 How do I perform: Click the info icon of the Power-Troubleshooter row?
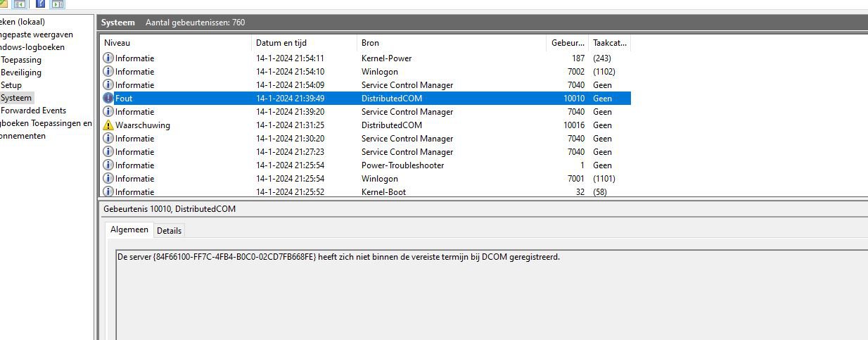click(108, 165)
